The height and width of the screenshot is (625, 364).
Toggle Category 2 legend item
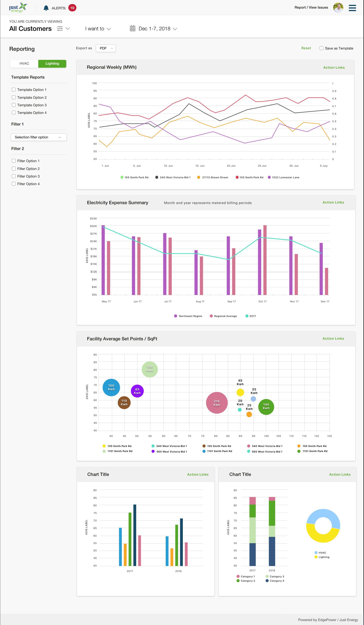pos(246,581)
